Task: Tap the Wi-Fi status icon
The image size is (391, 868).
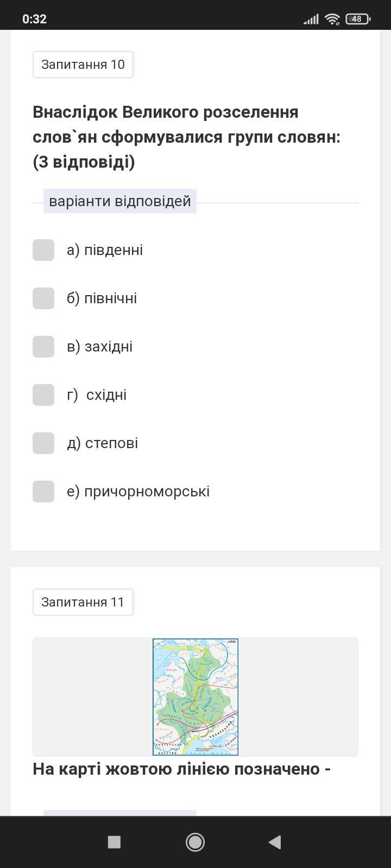Action: [x=332, y=19]
